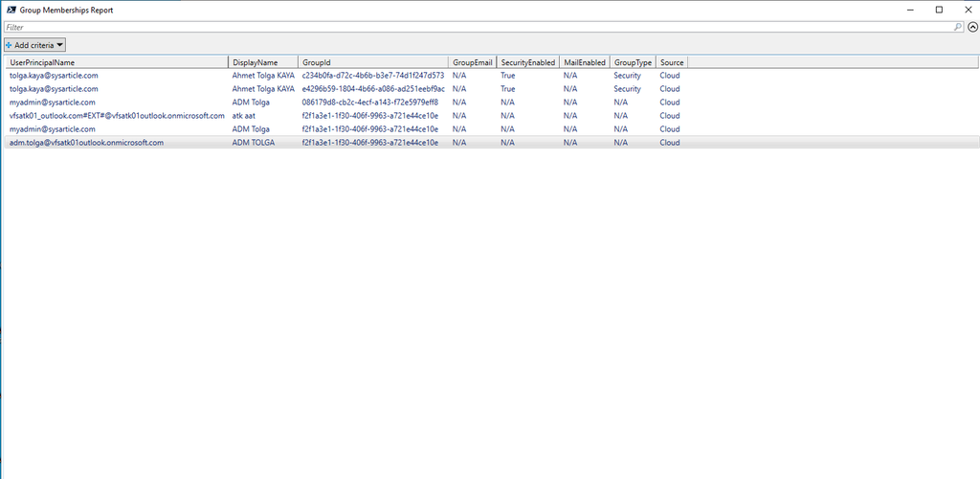The image size is (980, 479).
Task: Click GroupId c234b0fa-d72c-4b6b-b3e7-74d1f247d573
Action: [x=372, y=76]
